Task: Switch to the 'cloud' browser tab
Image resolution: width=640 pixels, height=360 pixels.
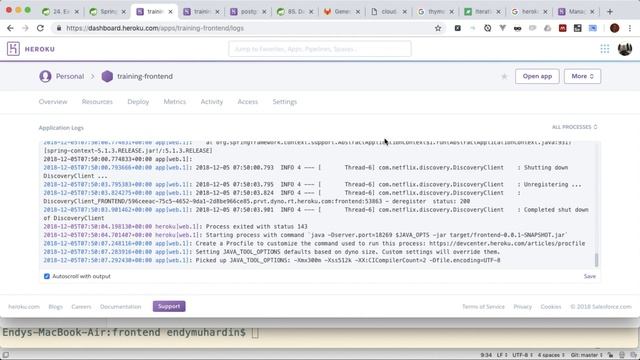Action: 388,12
